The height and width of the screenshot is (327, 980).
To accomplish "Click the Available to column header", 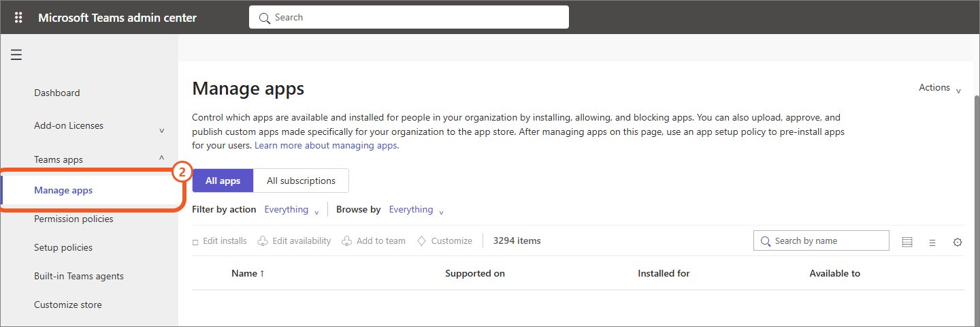I will point(835,274).
